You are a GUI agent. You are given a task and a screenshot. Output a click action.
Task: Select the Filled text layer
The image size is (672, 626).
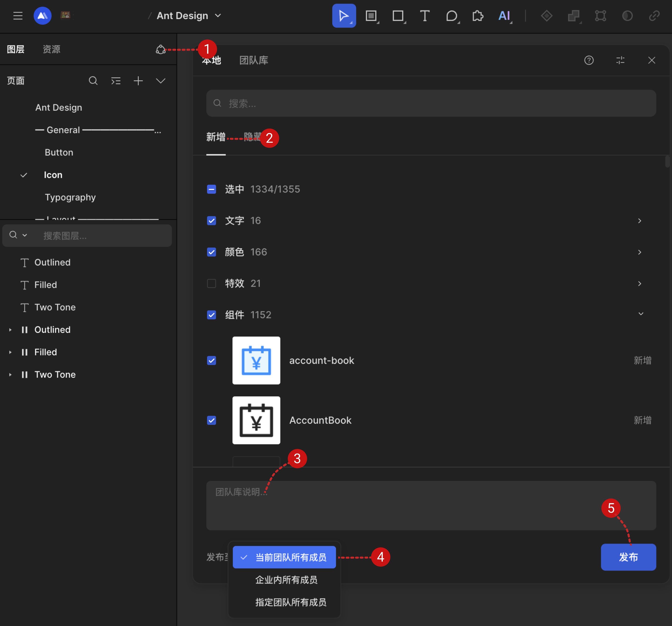pyautogui.click(x=46, y=285)
